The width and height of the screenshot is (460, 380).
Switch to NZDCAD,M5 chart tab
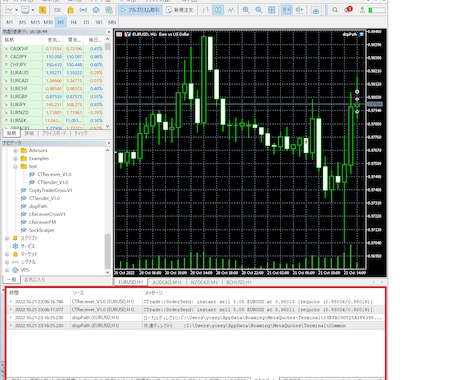204,282
